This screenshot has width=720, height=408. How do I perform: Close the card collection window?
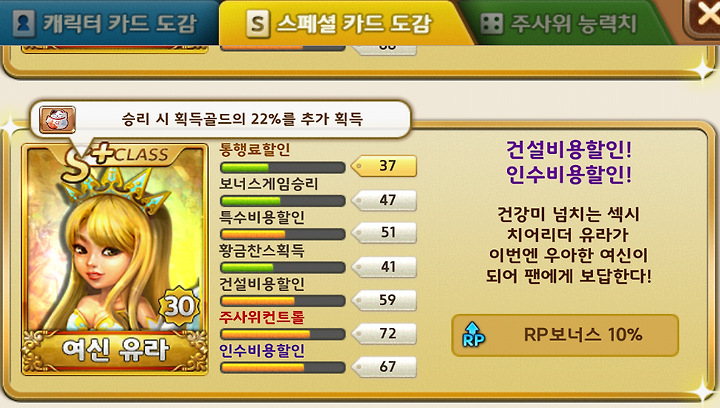point(703,17)
